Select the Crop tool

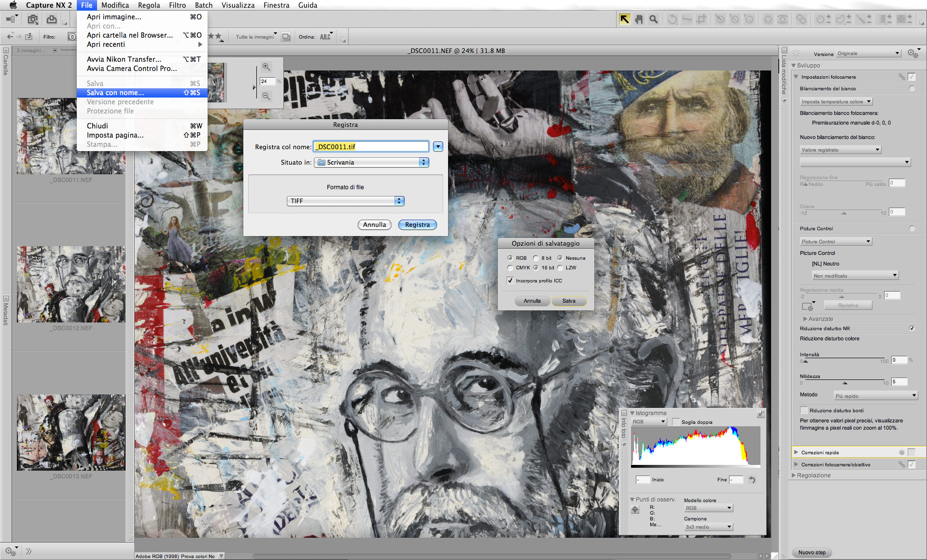tap(701, 19)
